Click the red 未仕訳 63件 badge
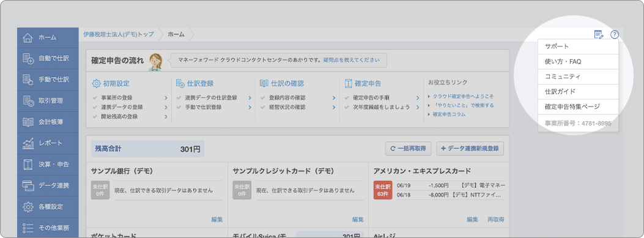 (383, 190)
